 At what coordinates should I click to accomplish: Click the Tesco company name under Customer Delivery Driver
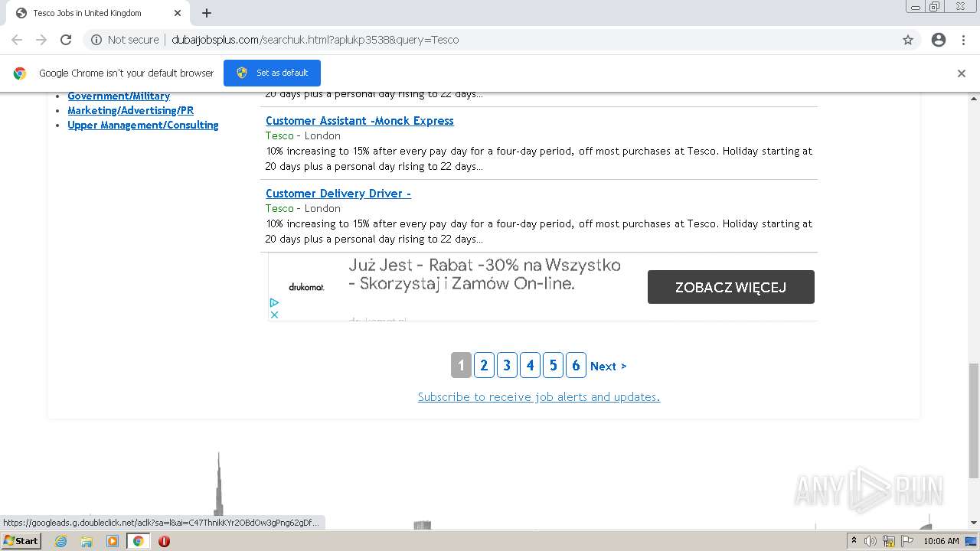click(279, 208)
